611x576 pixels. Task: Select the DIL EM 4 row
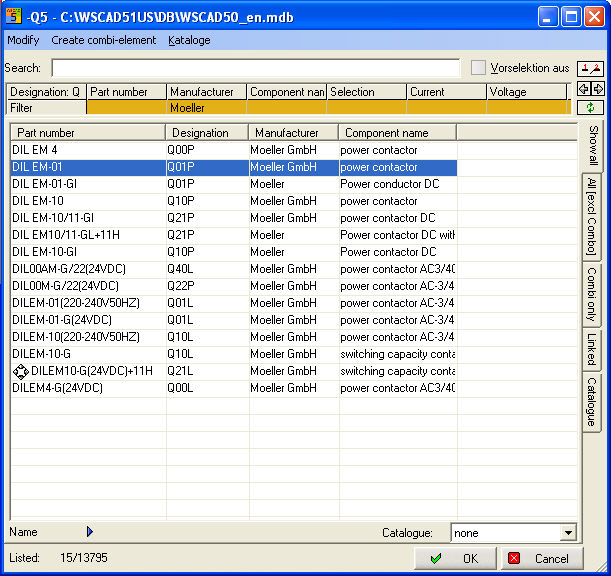pos(234,150)
